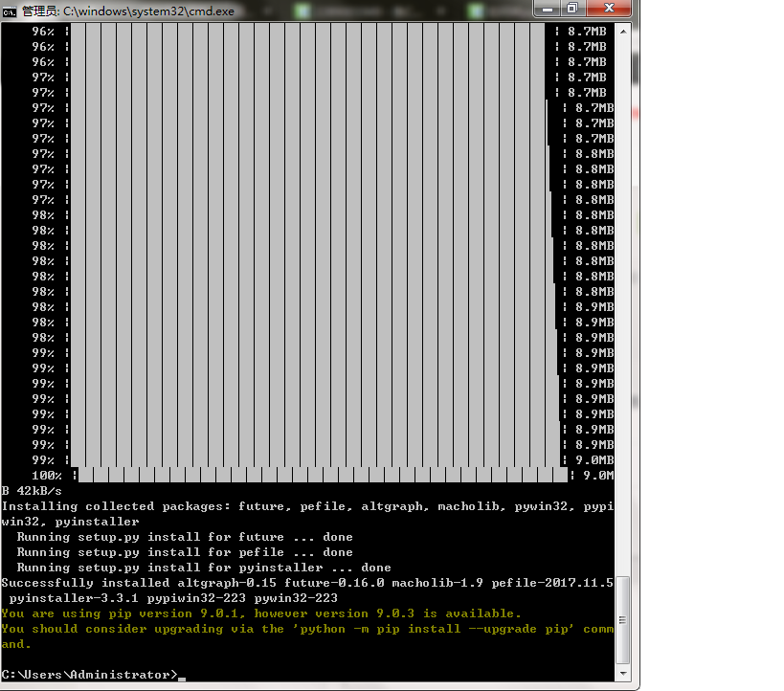The width and height of the screenshot is (784, 691).
Task: Click 'Running setup.py install for pefile' line
Action: click(184, 552)
